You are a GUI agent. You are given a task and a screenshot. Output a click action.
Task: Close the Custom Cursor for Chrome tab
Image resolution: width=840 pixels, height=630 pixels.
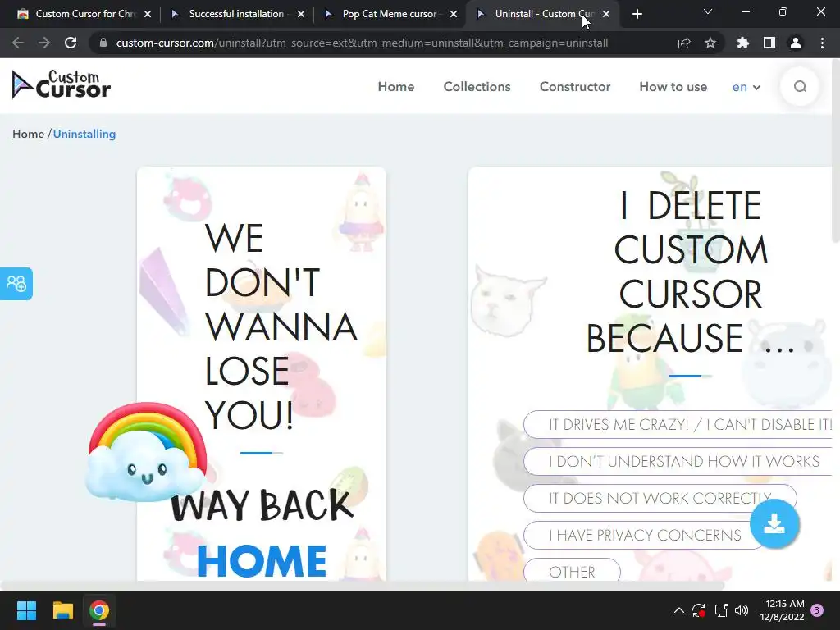point(148,15)
